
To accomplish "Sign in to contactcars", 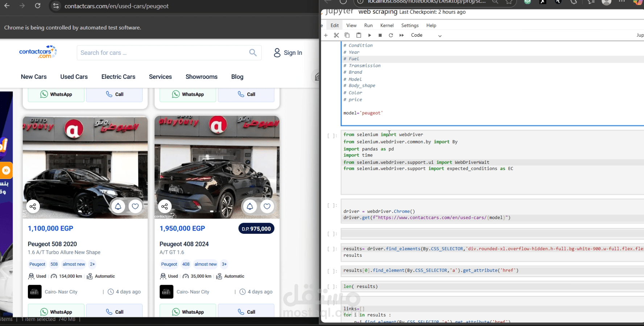I will point(288,53).
